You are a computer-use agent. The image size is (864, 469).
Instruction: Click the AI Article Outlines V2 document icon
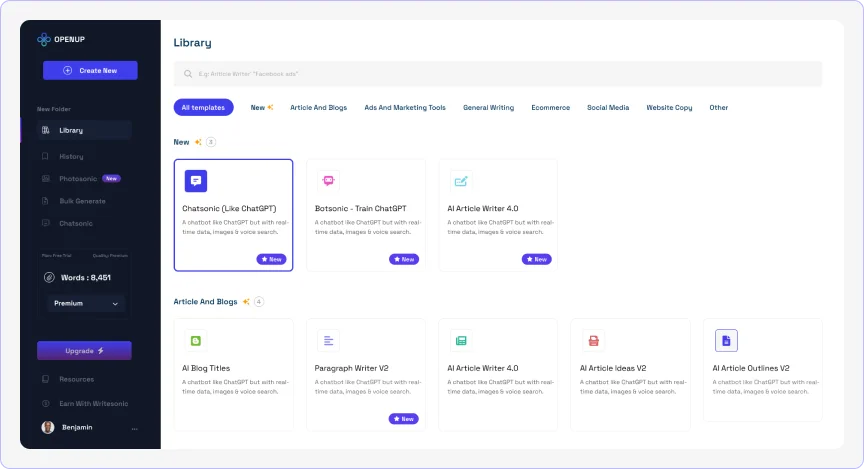click(726, 341)
